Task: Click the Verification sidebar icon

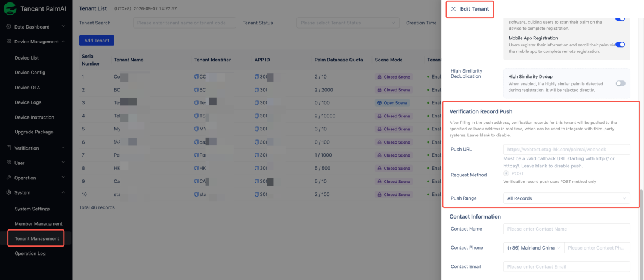Action: click(x=8, y=148)
